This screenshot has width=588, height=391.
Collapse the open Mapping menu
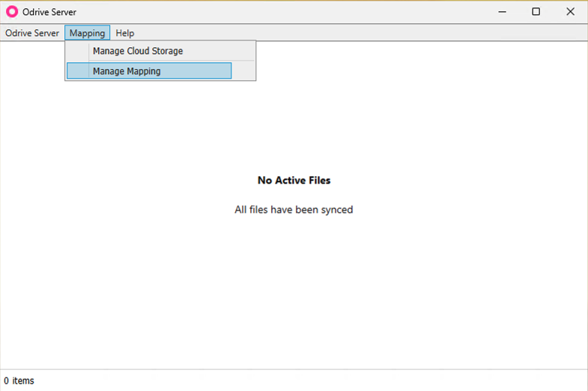click(x=87, y=33)
